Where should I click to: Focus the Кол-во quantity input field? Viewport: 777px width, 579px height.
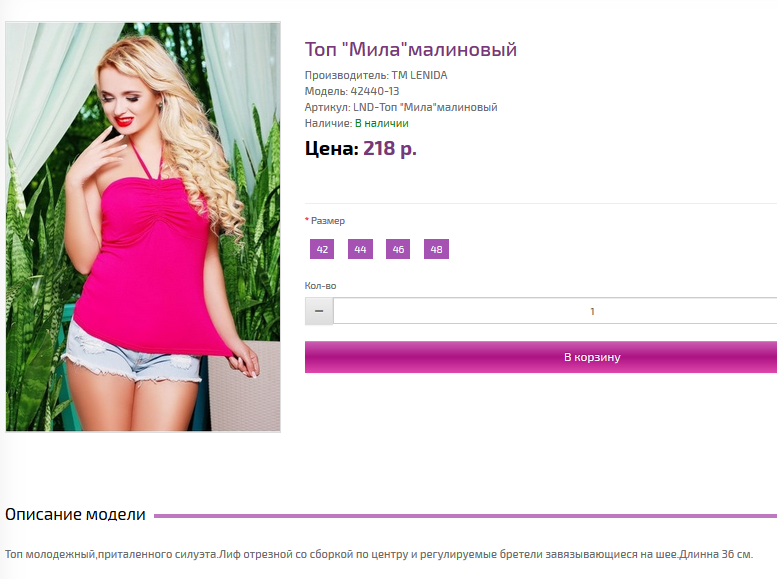coord(555,311)
